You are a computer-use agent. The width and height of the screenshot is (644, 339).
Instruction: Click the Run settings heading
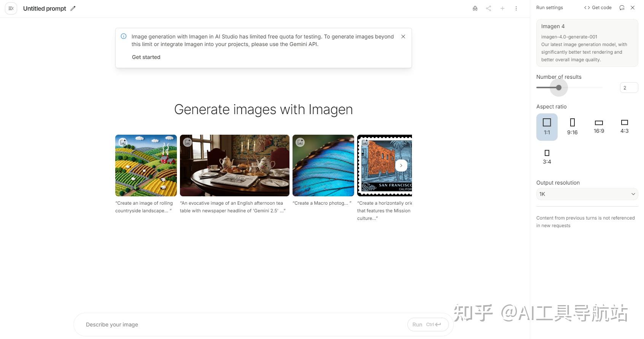pyautogui.click(x=549, y=8)
